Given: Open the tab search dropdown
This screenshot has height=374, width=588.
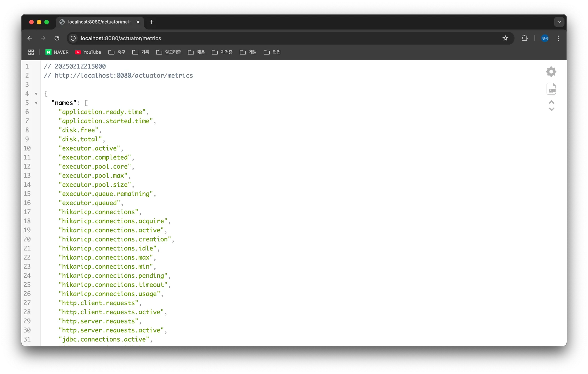Looking at the screenshot, I should pyautogui.click(x=559, y=22).
